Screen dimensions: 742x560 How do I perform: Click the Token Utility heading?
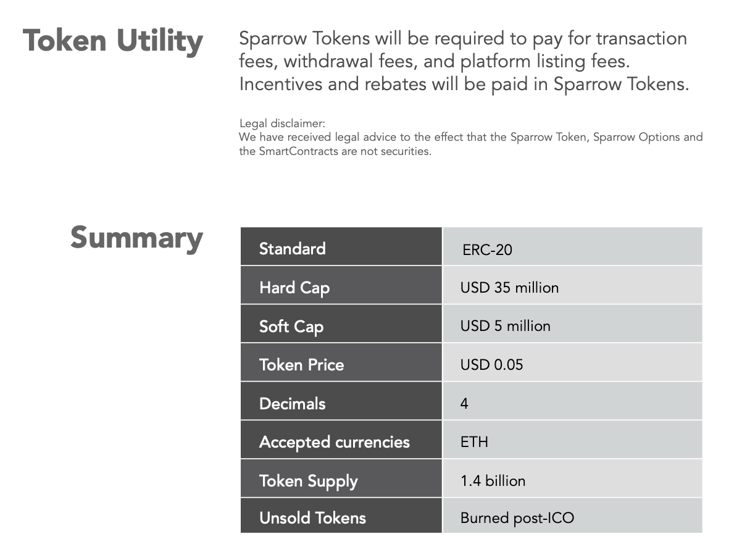[x=113, y=42]
